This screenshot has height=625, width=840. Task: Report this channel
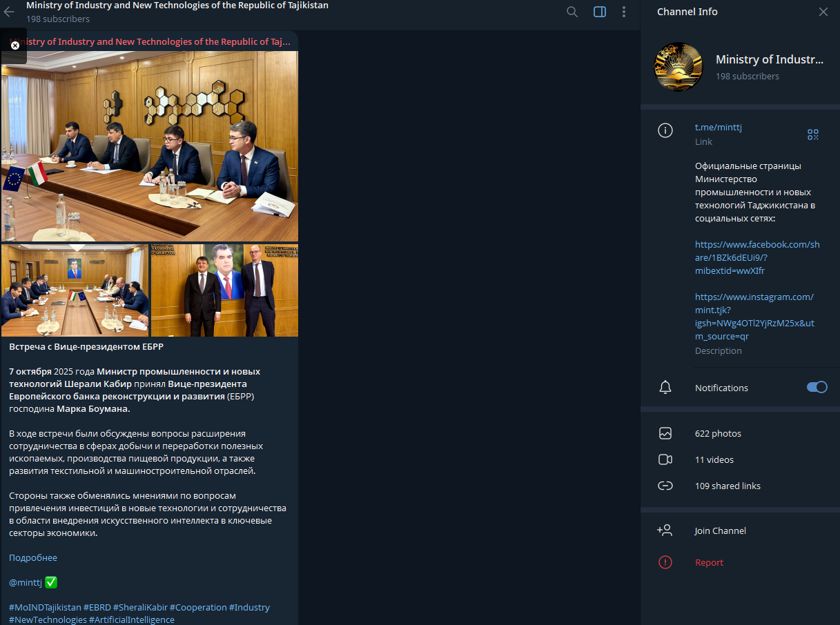click(x=709, y=562)
